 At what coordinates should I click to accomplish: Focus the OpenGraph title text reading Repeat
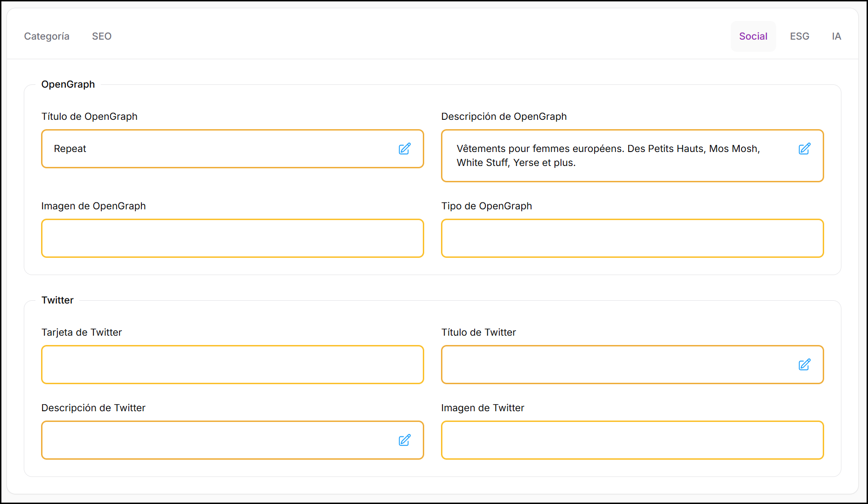coord(70,149)
